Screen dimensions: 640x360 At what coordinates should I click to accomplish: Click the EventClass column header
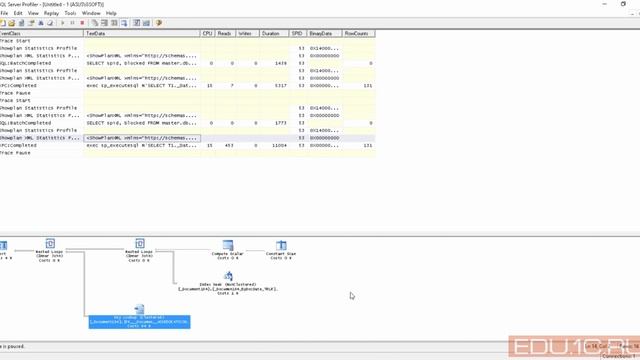click(41, 33)
